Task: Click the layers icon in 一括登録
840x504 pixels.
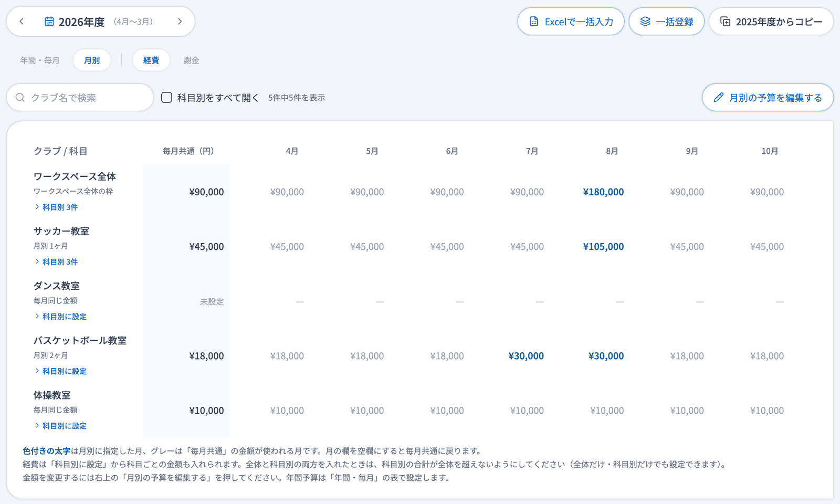Action: 645,22
